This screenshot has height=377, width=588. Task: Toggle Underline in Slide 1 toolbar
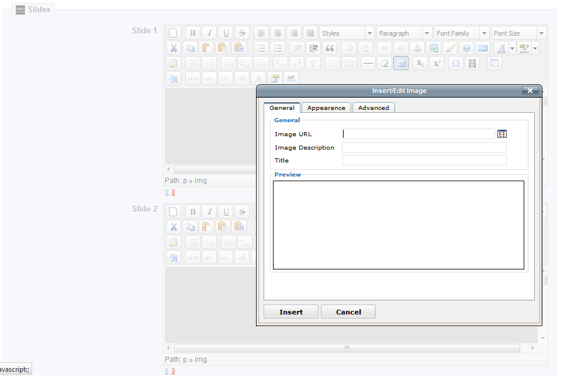pos(226,33)
